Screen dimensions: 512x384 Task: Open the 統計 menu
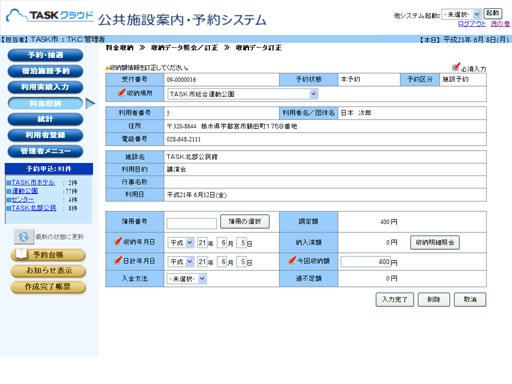[x=45, y=119]
